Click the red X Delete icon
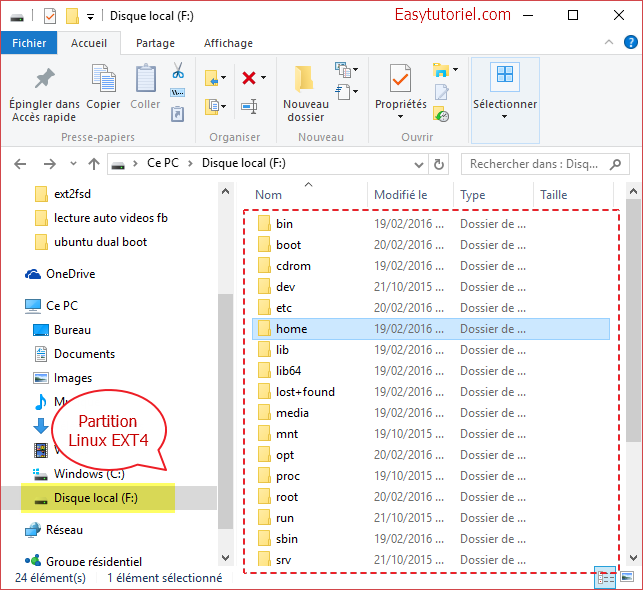This screenshot has width=643, height=590. pyautogui.click(x=247, y=77)
